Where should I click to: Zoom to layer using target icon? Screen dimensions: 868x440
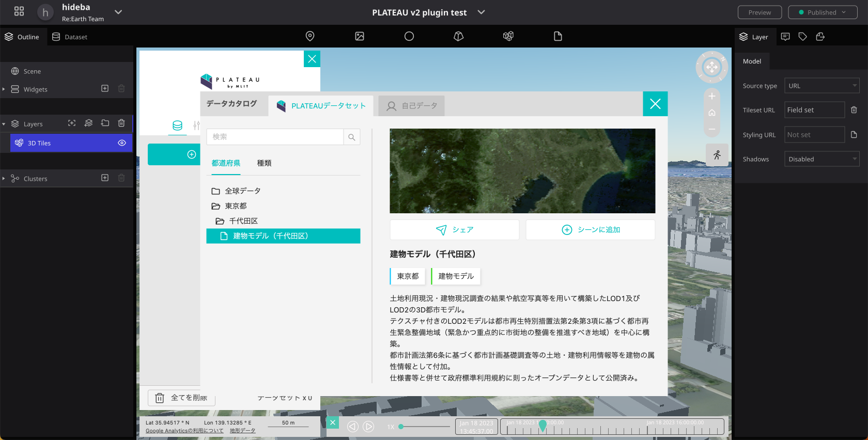(x=72, y=123)
